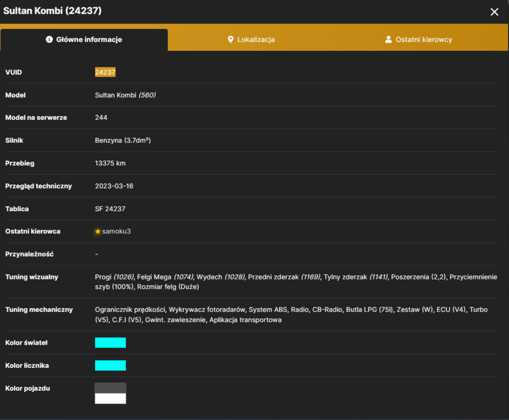The height and width of the screenshot is (420, 509).
Task: Click the dialog title Sultan Kombi (24237)
Action: click(52, 11)
